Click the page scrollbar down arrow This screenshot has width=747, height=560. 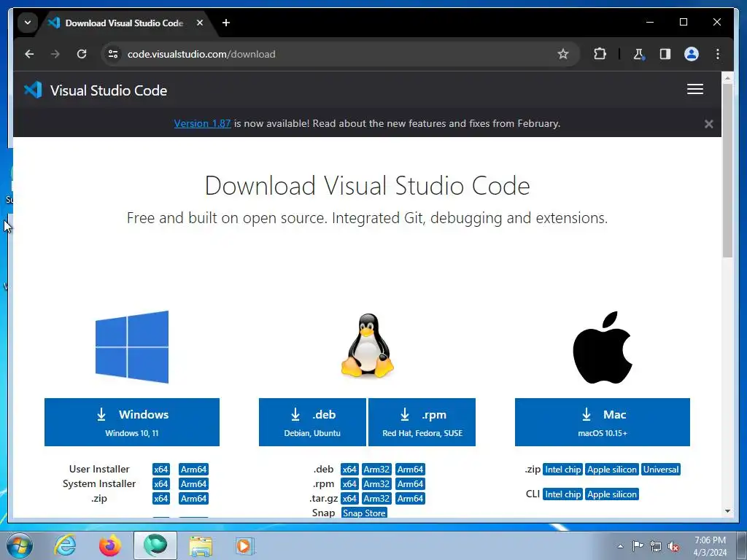point(727,511)
